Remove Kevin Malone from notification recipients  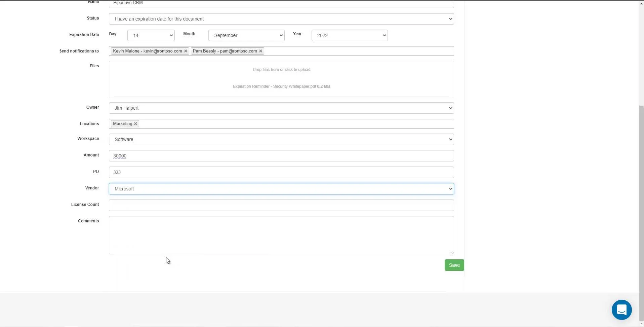coord(186,51)
